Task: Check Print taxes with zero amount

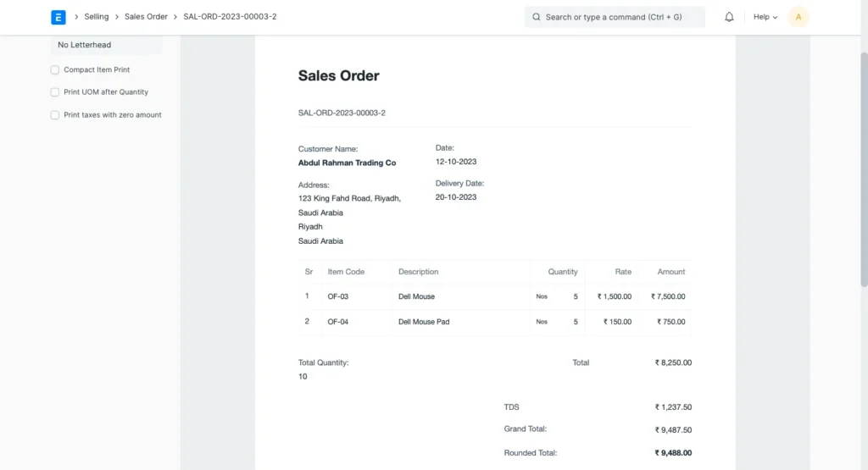Action: pos(55,115)
